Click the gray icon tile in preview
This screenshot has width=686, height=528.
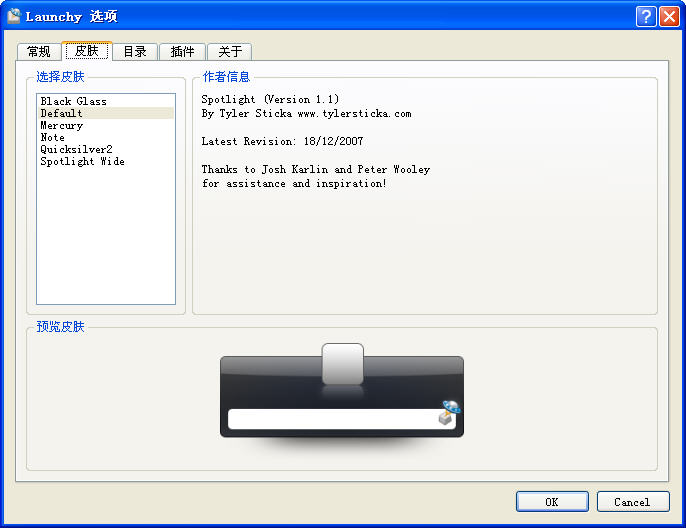[343, 364]
